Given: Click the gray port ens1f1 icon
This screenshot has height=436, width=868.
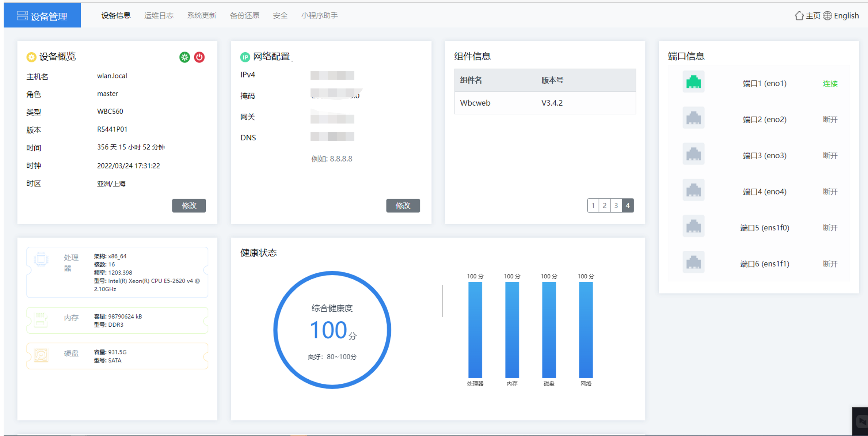Looking at the screenshot, I should coord(693,263).
